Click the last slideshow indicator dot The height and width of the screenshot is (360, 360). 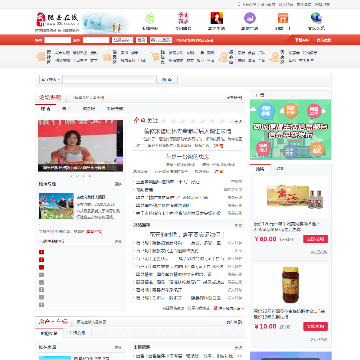89,176
